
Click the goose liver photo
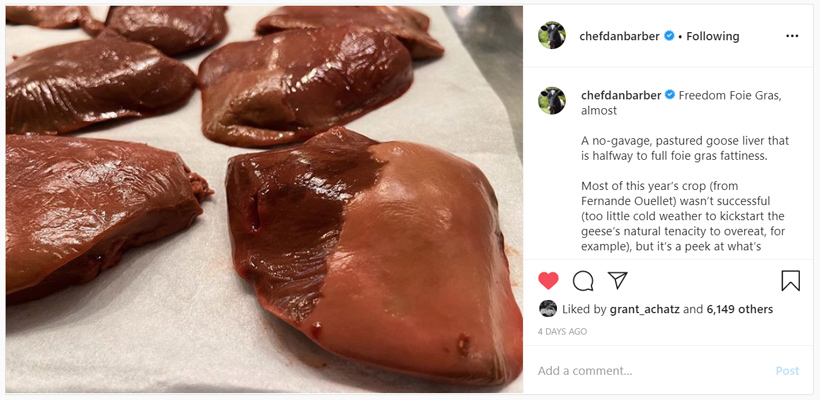click(x=264, y=200)
